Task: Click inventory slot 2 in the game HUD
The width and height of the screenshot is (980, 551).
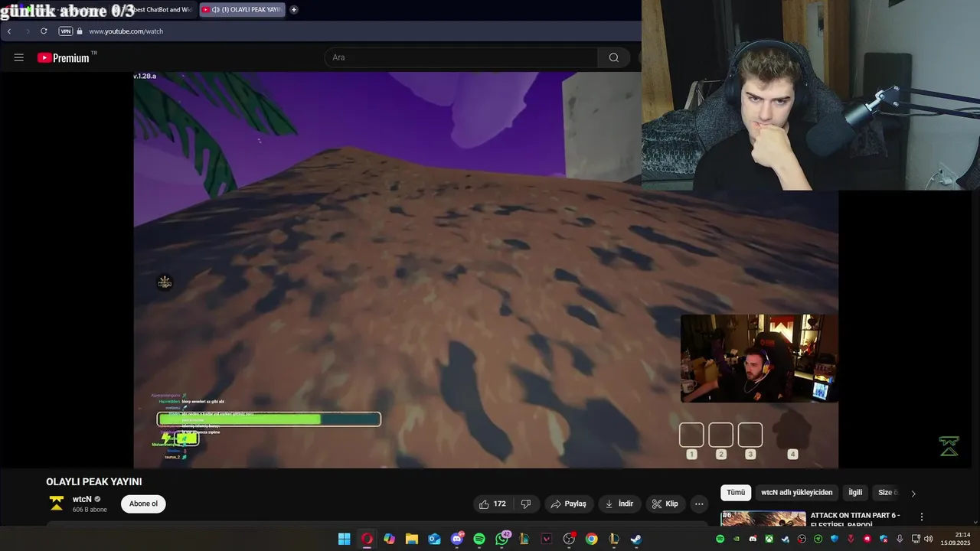Action: tap(720, 435)
